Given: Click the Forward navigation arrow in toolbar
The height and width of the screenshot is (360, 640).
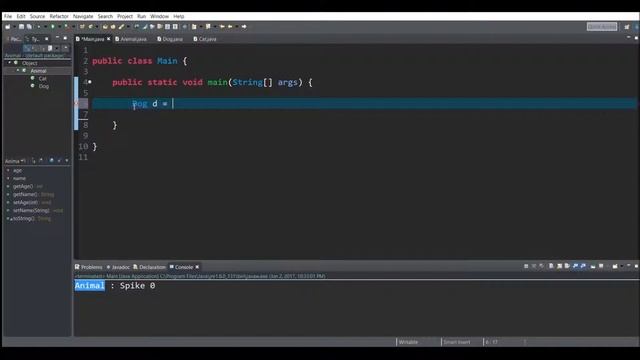Looking at the screenshot, I should (244, 27).
